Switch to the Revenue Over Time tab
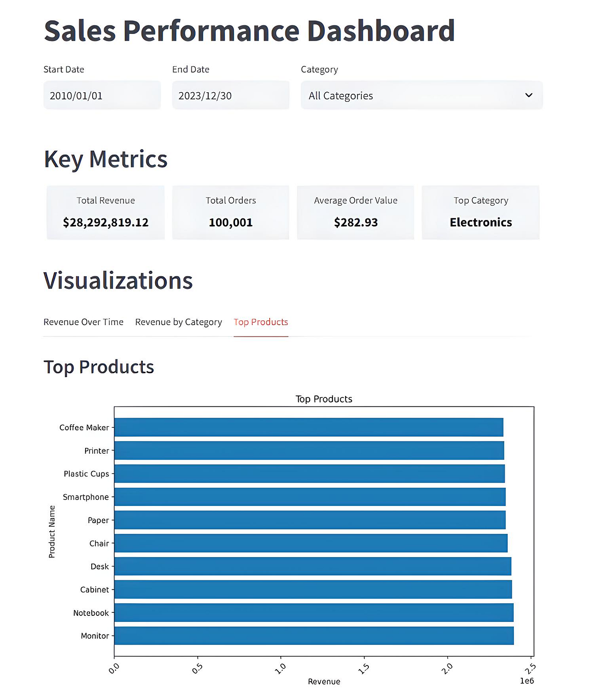Image resolution: width=608 pixels, height=700 pixels. coord(84,322)
